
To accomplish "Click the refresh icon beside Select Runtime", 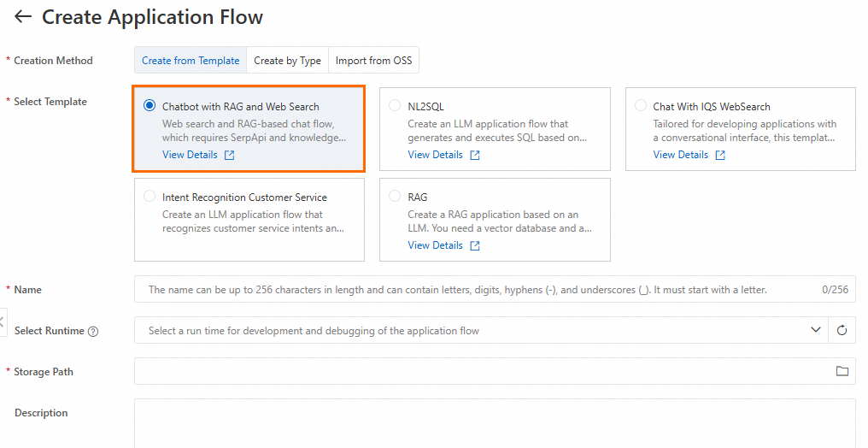I will tap(842, 331).
